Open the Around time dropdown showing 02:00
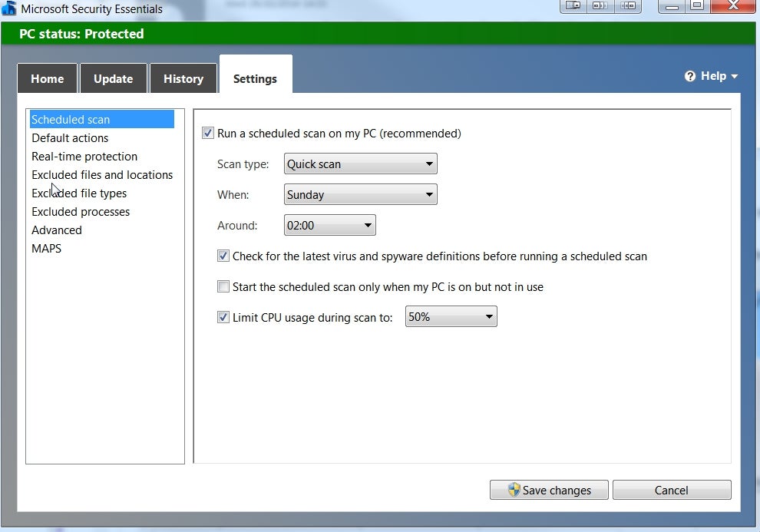Viewport: 760px width, 532px height. point(329,225)
